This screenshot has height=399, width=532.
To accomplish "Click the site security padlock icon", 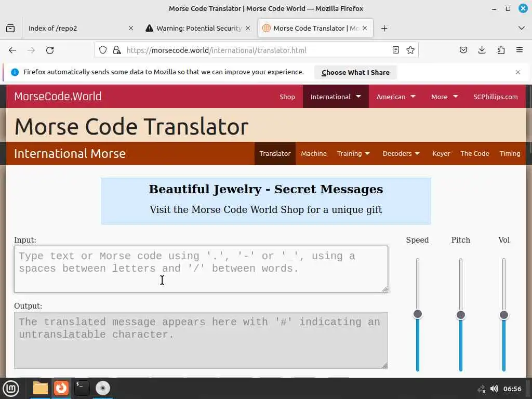I will 117,50.
